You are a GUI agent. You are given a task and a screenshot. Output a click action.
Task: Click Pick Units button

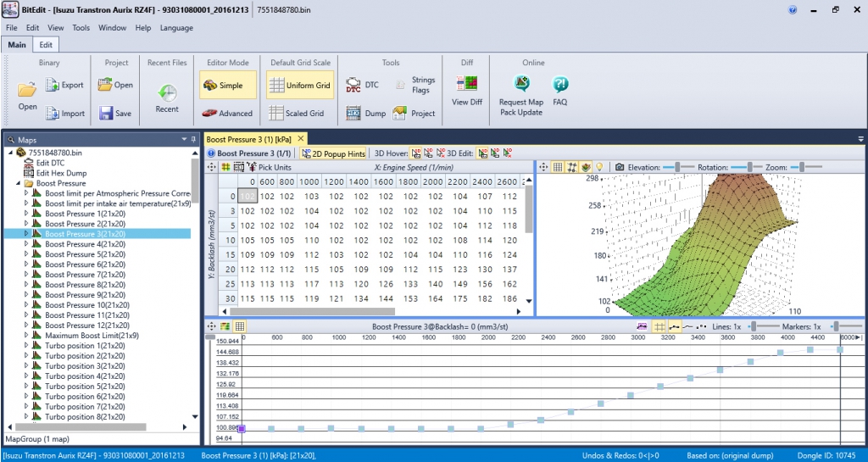(269, 168)
